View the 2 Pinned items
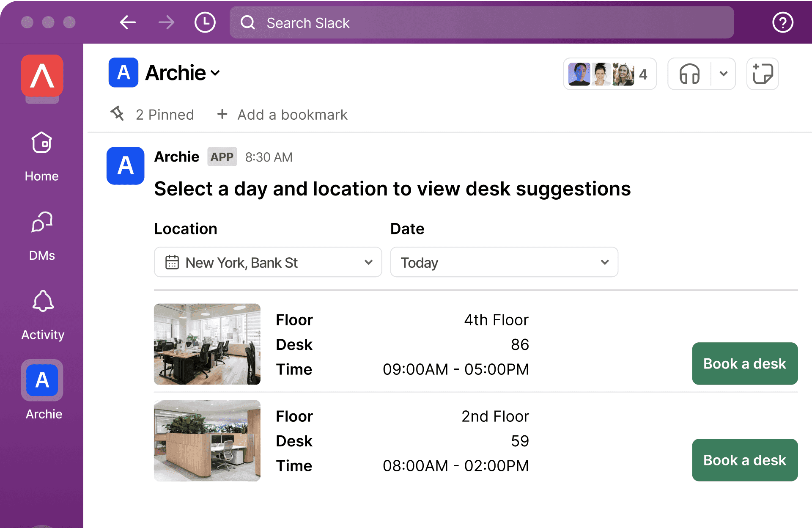812x528 pixels. click(x=164, y=114)
